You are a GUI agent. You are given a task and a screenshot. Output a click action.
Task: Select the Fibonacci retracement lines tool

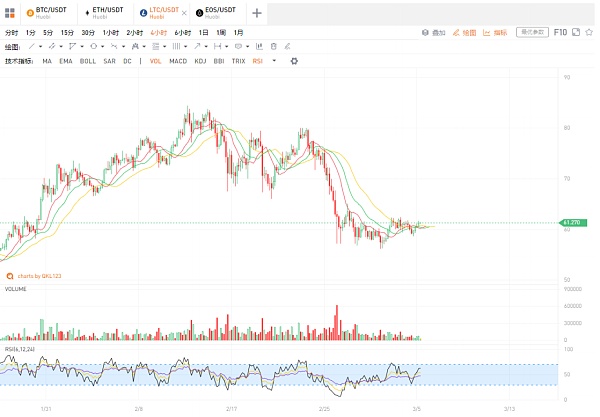(x=155, y=46)
